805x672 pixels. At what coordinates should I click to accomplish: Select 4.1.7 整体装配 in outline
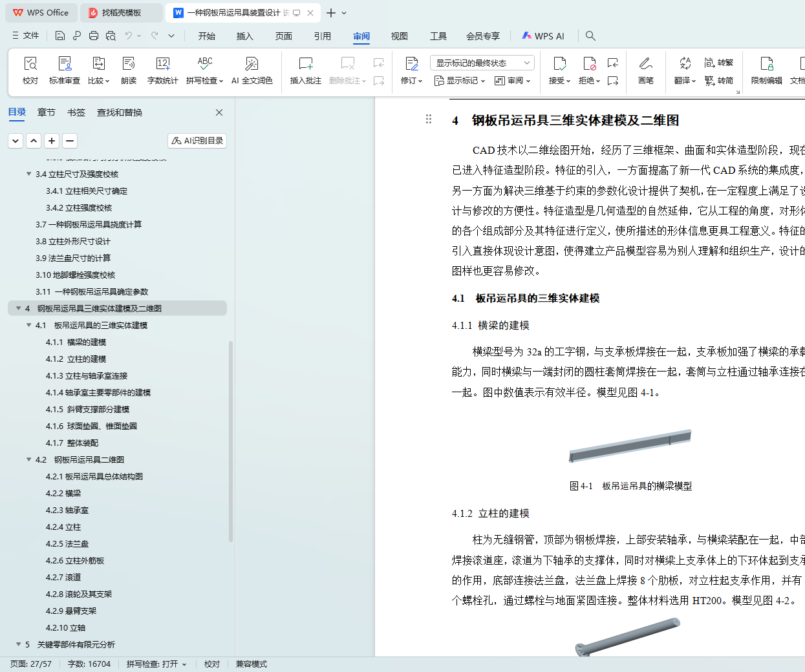click(x=72, y=443)
